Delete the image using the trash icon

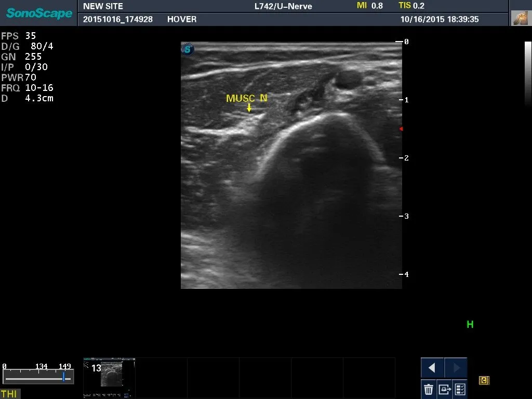point(429,389)
